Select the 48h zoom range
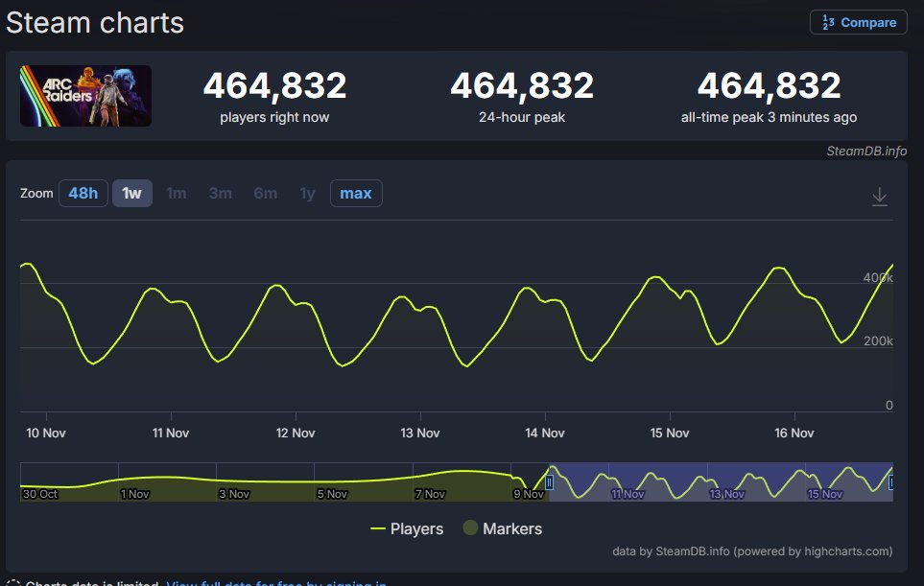 click(83, 193)
